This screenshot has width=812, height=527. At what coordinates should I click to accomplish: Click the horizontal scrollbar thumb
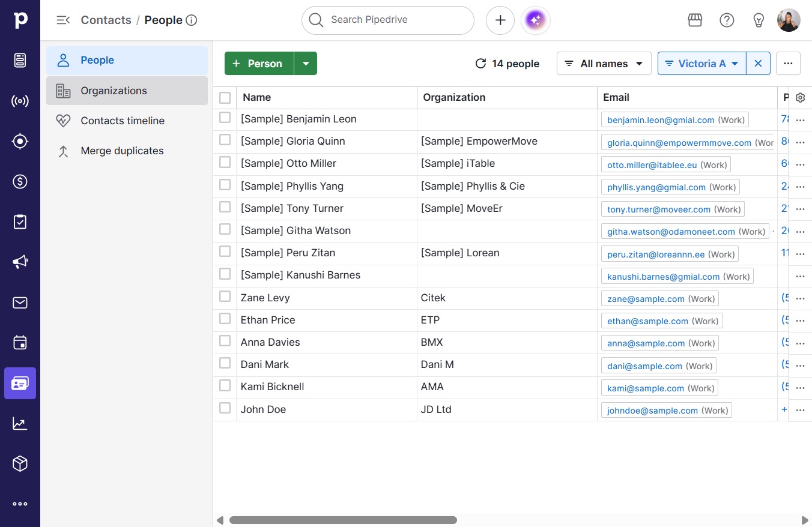(x=343, y=520)
